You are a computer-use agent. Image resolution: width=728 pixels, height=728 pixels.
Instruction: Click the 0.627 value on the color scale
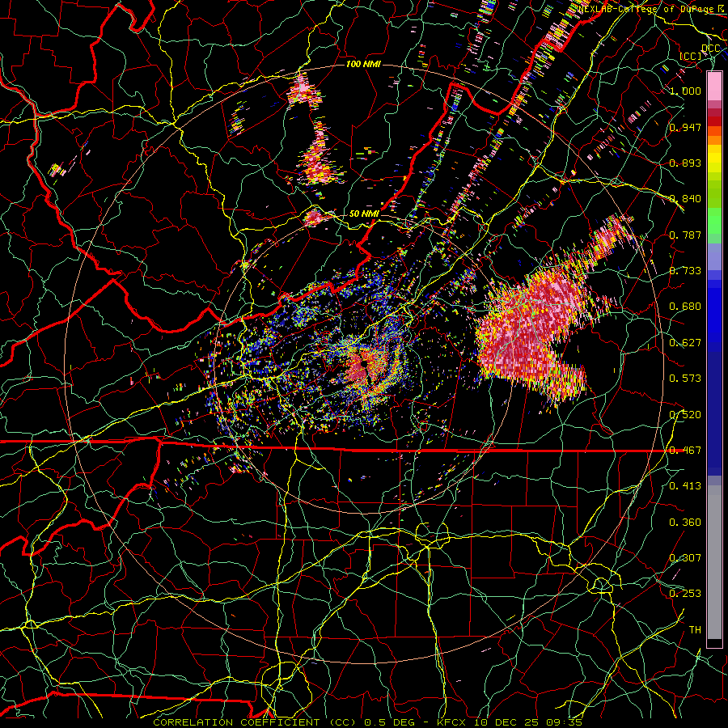[685, 343]
